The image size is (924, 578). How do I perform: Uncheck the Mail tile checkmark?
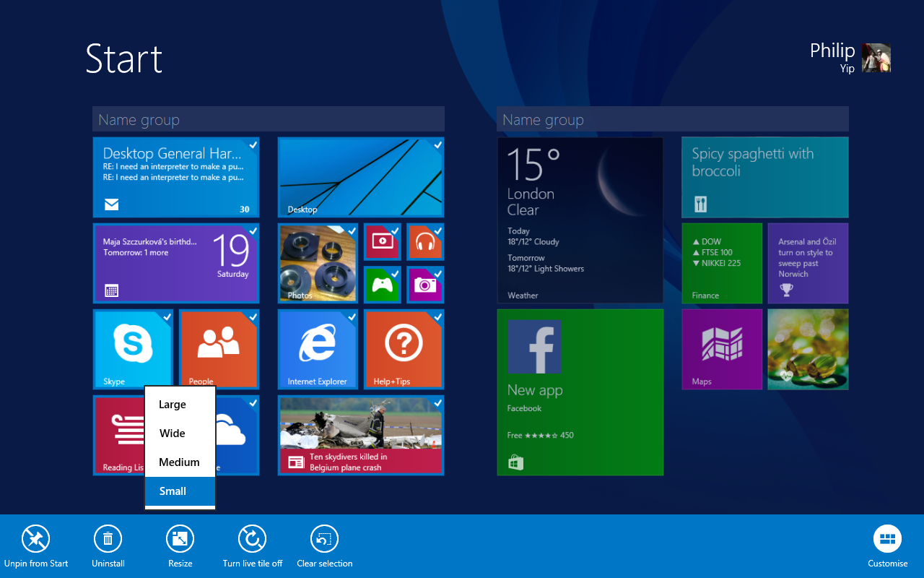click(x=253, y=144)
